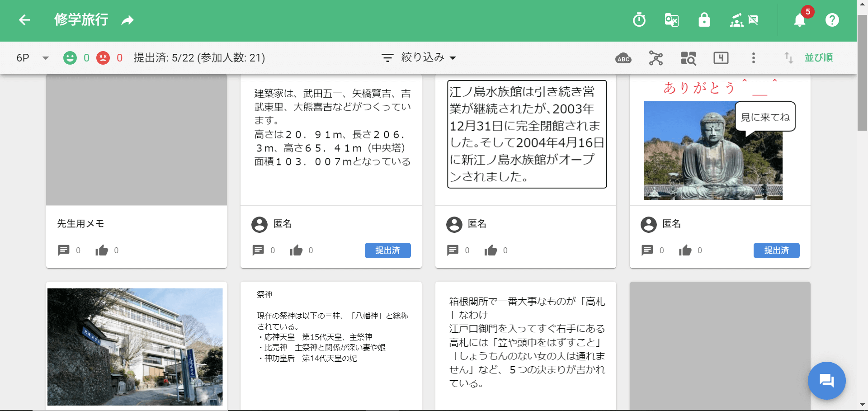Toggle the comment flag off icon
The height and width of the screenshot is (411, 868).
753,20
